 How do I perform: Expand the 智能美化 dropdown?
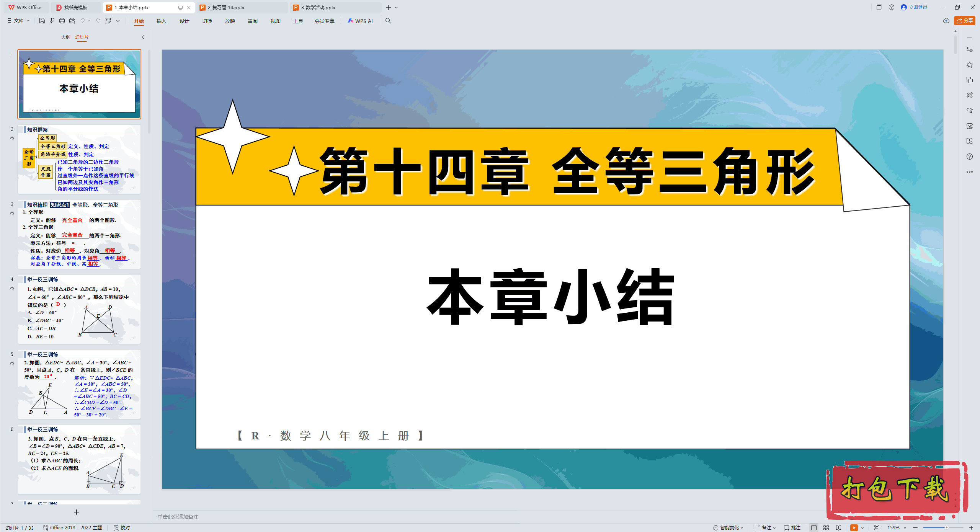(x=742, y=527)
